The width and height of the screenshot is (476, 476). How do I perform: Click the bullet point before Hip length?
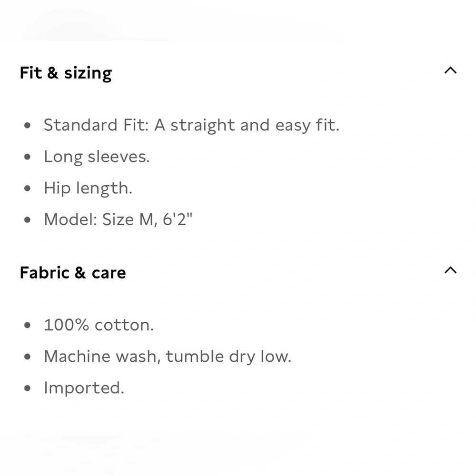coord(27,188)
